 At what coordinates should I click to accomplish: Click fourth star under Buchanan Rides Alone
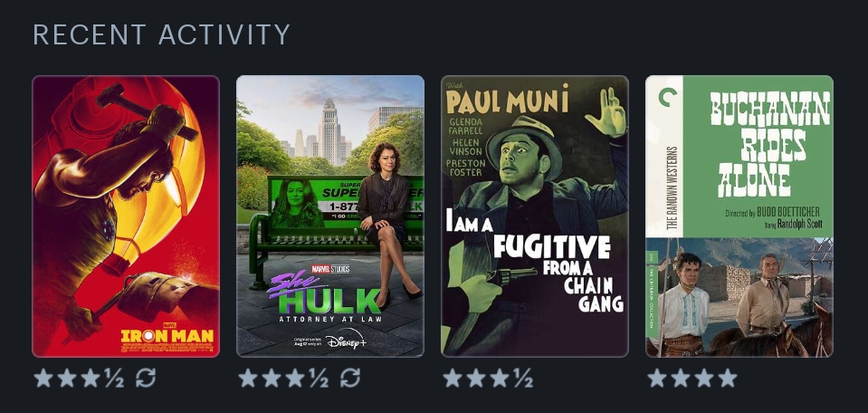pyautogui.click(x=728, y=378)
